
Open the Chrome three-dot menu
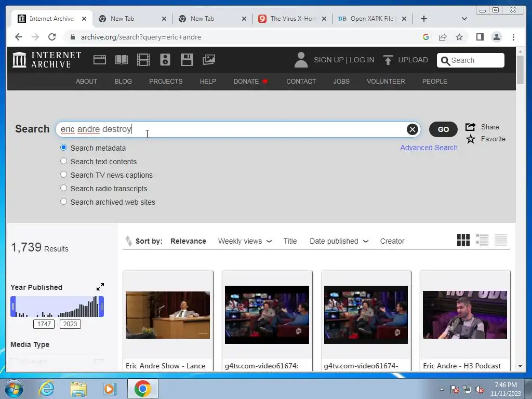(x=513, y=37)
